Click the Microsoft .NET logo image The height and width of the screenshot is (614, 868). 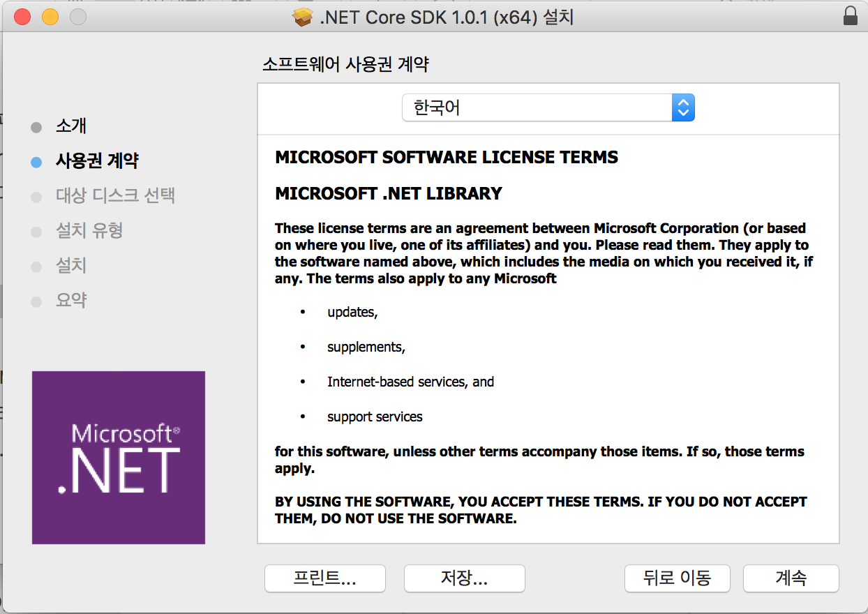pos(119,458)
